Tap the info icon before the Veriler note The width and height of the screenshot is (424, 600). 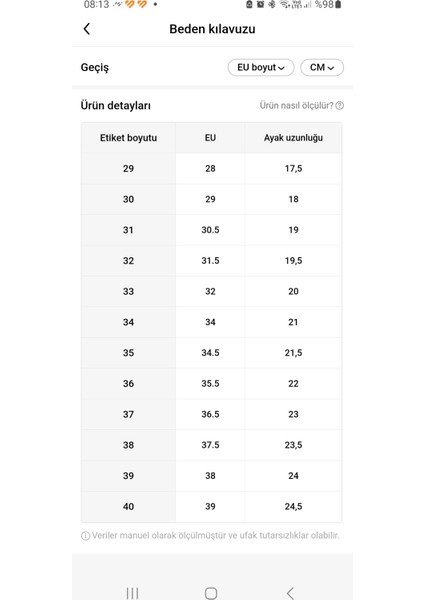tap(85, 536)
